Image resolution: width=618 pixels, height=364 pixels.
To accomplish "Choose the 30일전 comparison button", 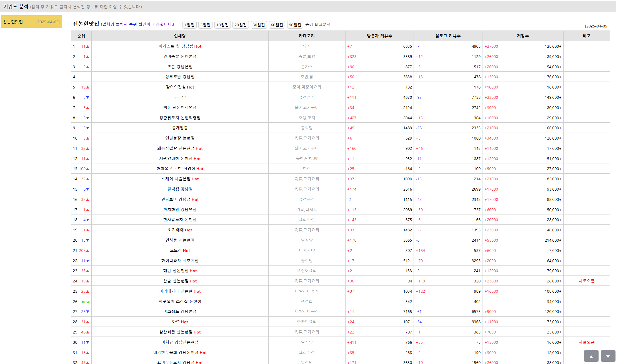I will 259,25.
